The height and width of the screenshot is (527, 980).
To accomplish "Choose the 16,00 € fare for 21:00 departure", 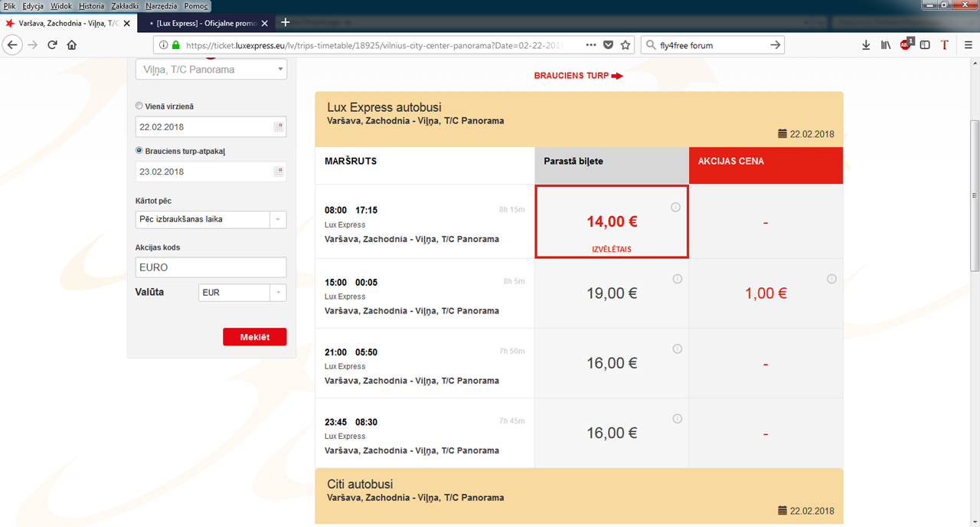I will click(x=612, y=363).
